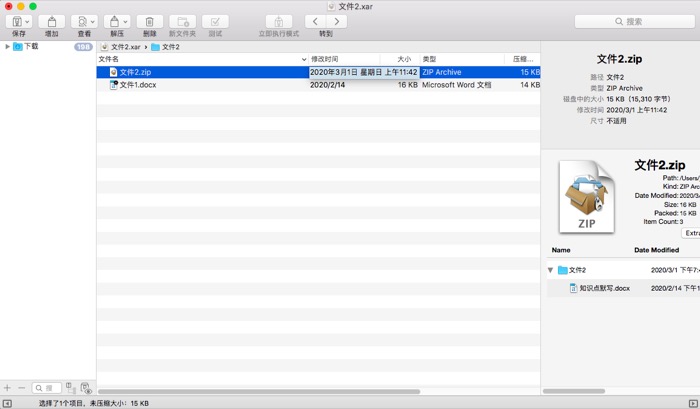Click the 解压 (Extract) toolbar icon
700x409 pixels.
[113, 21]
